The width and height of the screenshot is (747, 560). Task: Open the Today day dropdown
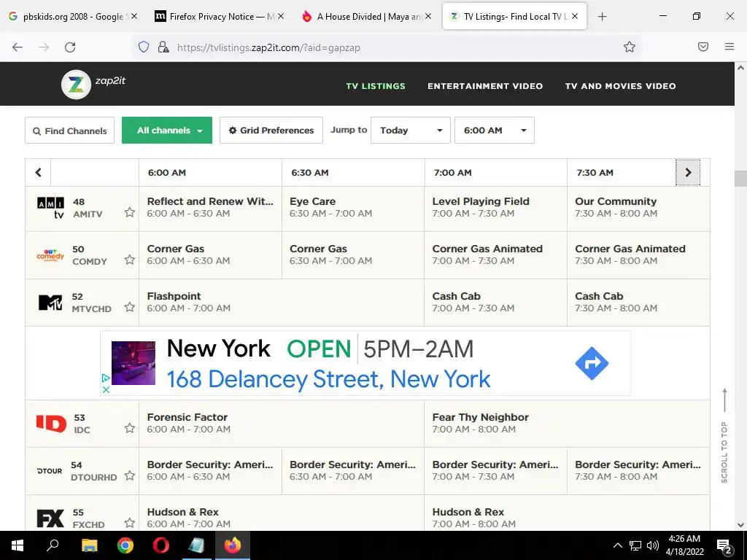[x=410, y=130]
